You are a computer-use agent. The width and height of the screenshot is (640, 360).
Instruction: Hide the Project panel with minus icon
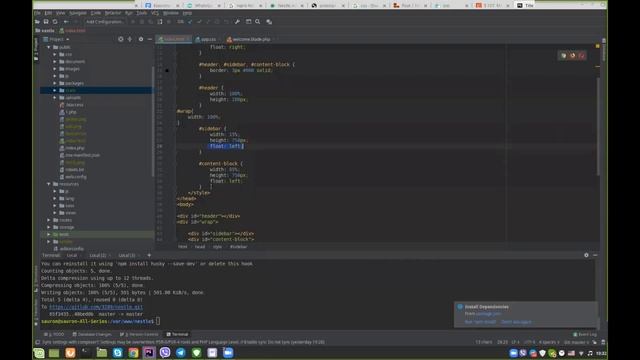tap(150, 39)
